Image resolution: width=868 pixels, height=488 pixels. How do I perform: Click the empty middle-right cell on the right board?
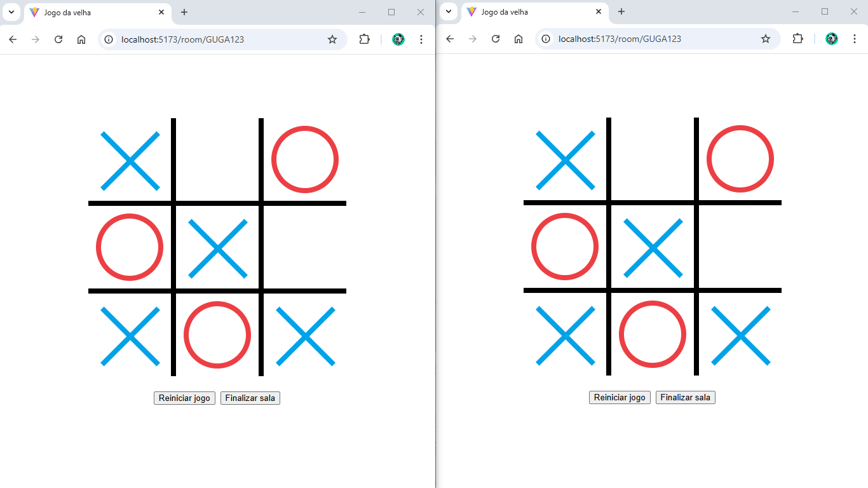pos(740,247)
